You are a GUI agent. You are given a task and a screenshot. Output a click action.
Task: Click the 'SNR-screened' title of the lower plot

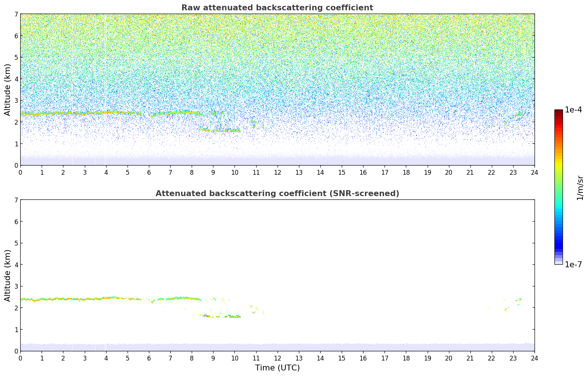(x=277, y=194)
